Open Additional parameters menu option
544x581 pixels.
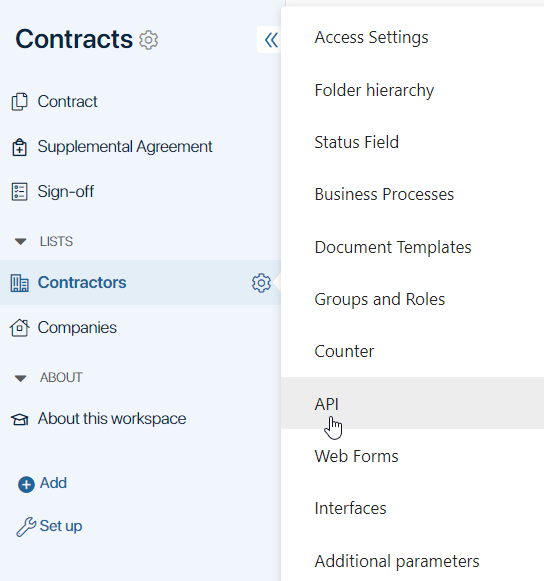point(412,561)
